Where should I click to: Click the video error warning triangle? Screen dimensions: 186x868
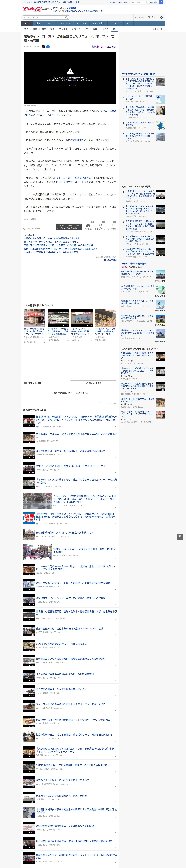(x=70, y=71)
